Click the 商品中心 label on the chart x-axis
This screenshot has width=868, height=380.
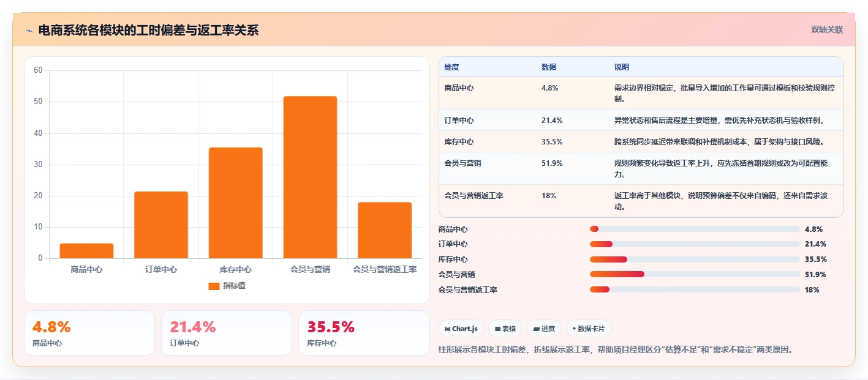pos(86,269)
